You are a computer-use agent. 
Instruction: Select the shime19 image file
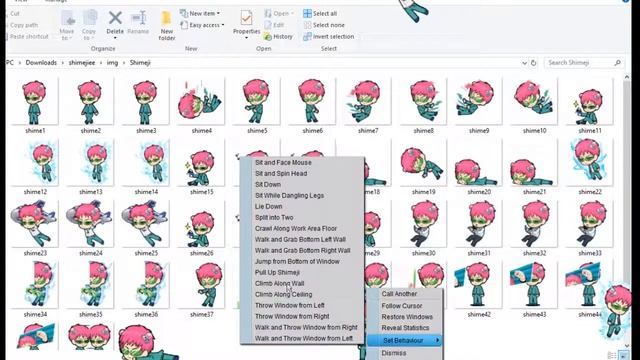(x=423, y=167)
